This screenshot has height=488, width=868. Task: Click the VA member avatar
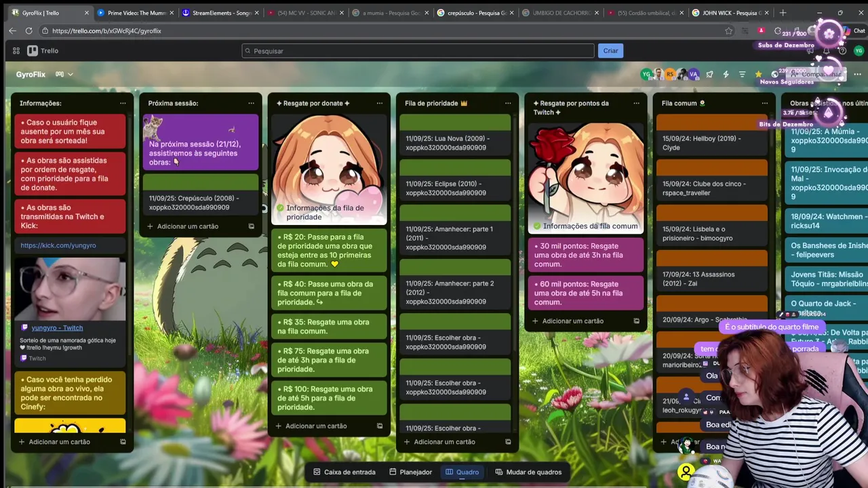(x=693, y=75)
